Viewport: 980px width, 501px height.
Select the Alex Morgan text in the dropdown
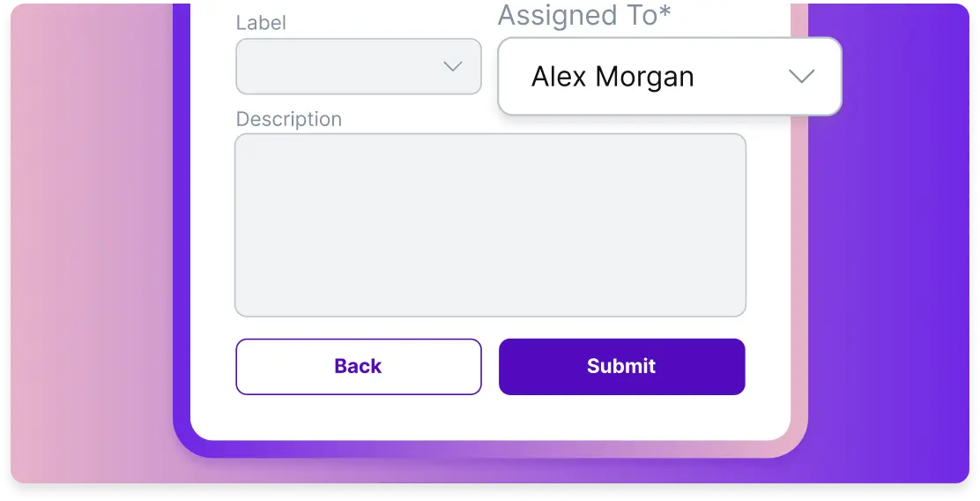click(x=612, y=77)
